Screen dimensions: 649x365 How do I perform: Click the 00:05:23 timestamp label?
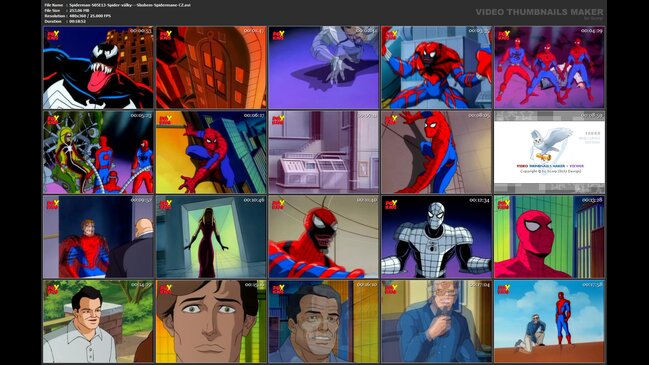[x=141, y=115]
